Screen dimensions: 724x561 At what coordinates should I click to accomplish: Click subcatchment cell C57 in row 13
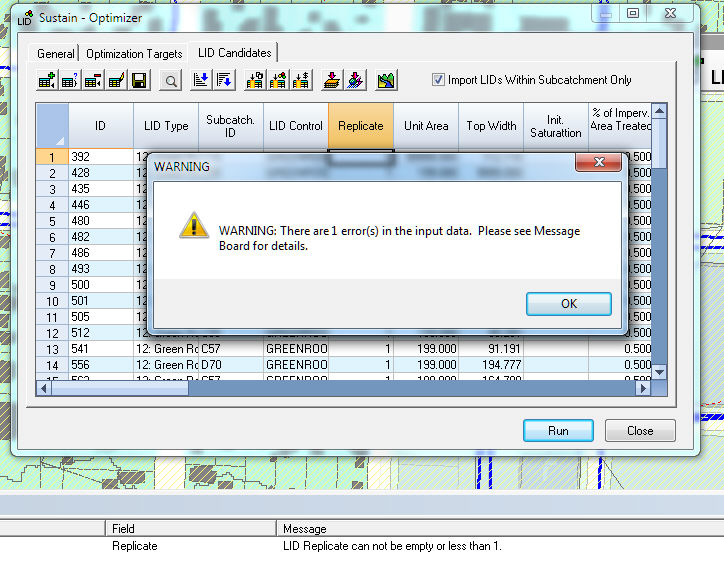point(230,349)
